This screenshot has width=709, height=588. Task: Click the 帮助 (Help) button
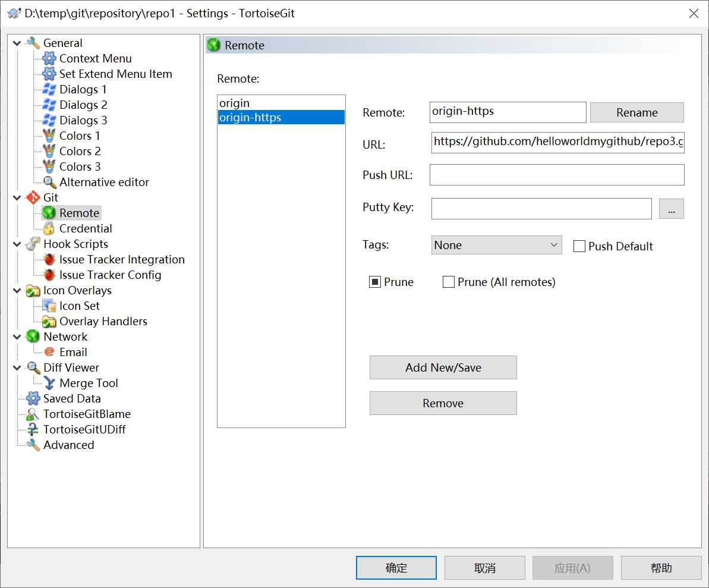tap(661, 568)
